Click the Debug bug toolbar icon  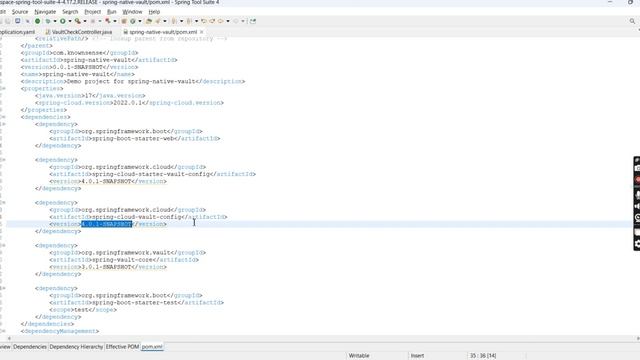point(48,21)
